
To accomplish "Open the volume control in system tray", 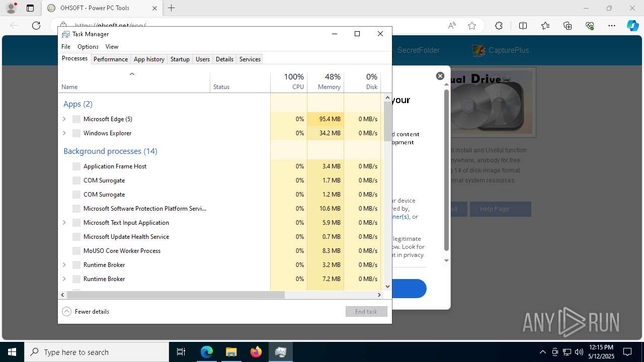I will pyautogui.click(x=579, y=352).
